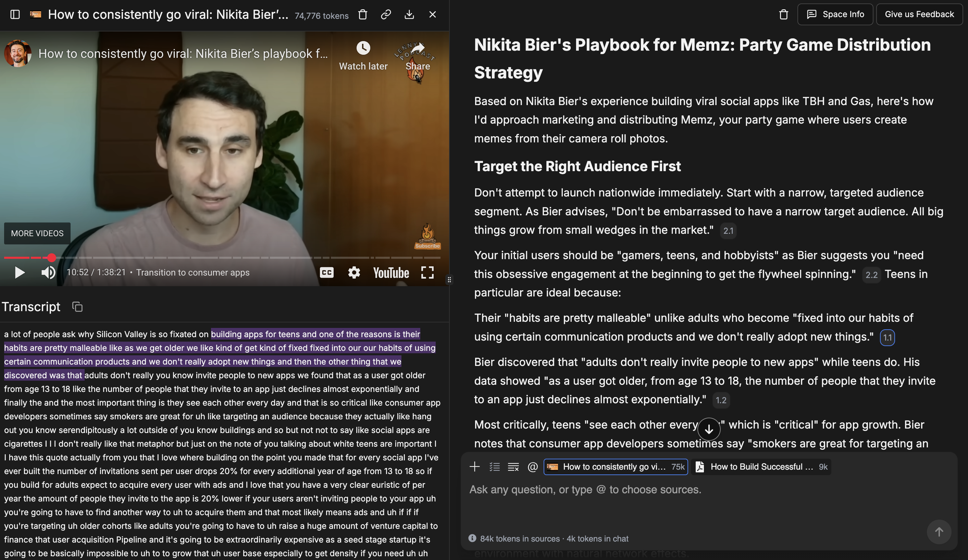Delete the Nikita Bier source via trash icon
Screen dimensions: 968x560
tap(363, 15)
